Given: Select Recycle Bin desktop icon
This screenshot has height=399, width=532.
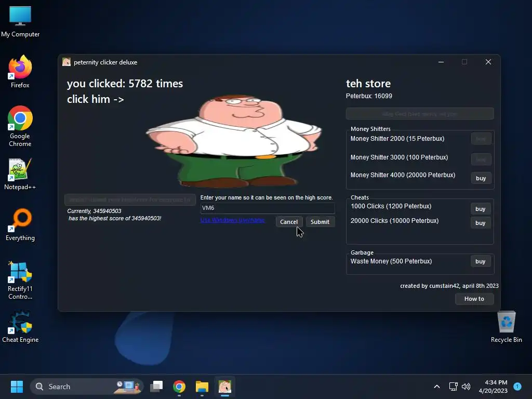Looking at the screenshot, I should pos(506,326).
